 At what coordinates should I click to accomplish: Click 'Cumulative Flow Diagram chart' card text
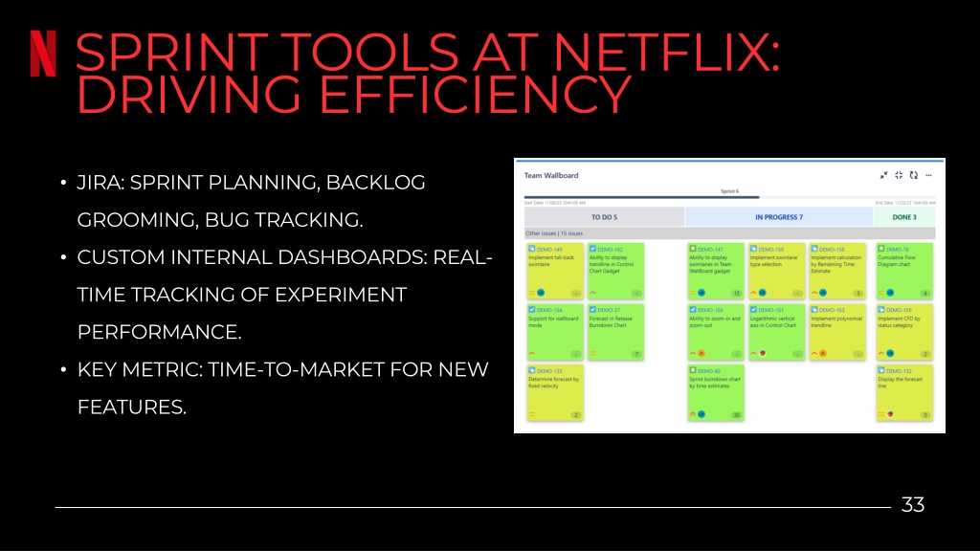pos(896,260)
